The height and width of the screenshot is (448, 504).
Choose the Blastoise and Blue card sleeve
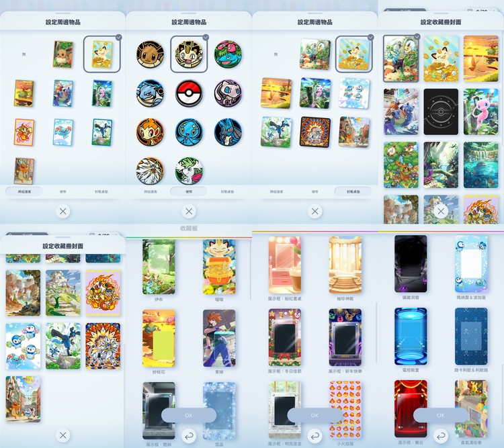tap(63, 93)
